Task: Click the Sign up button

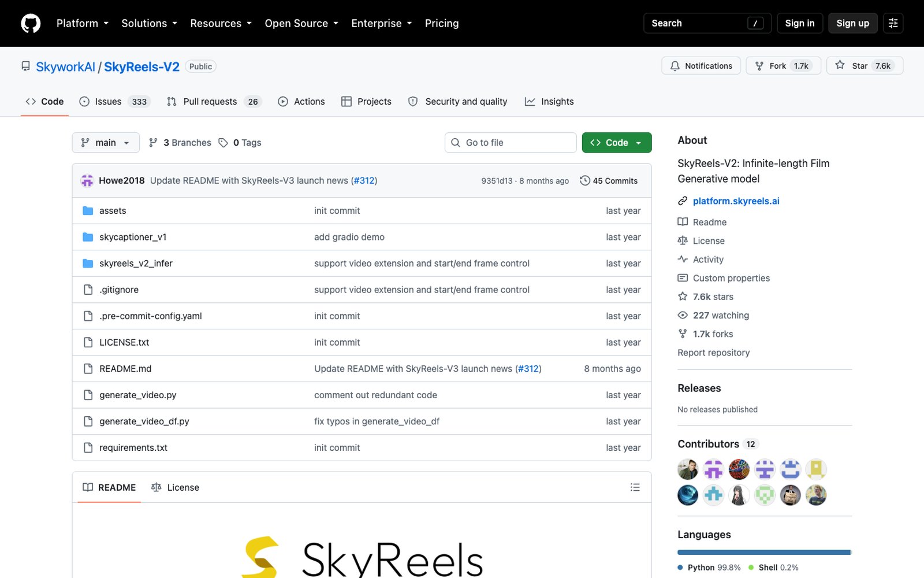Action: click(853, 23)
